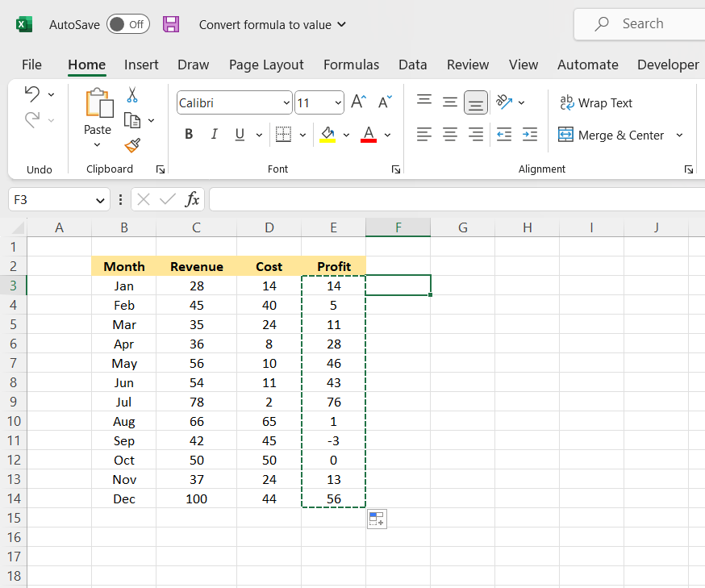This screenshot has height=588, width=705.
Task: Select the Format Painter brush icon
Action: (x=132, y=145)
